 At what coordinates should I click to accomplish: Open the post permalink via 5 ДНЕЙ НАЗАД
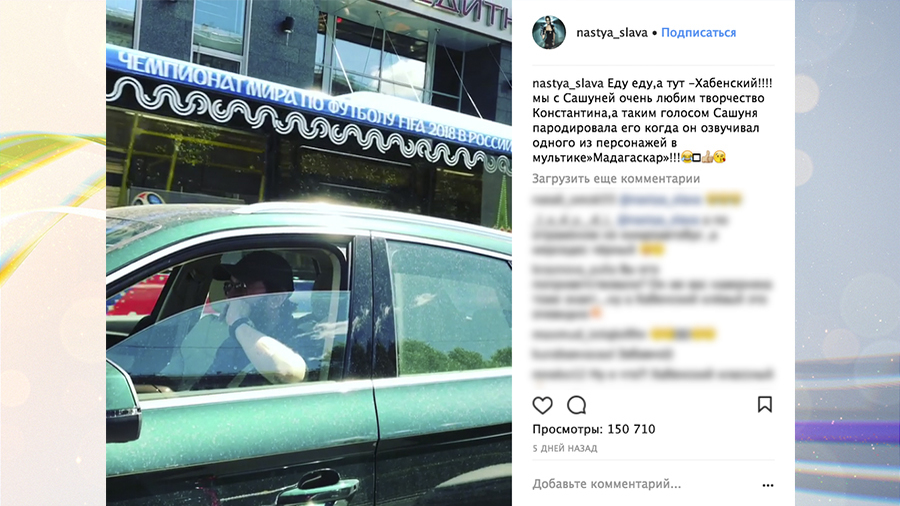coord(565,449)
